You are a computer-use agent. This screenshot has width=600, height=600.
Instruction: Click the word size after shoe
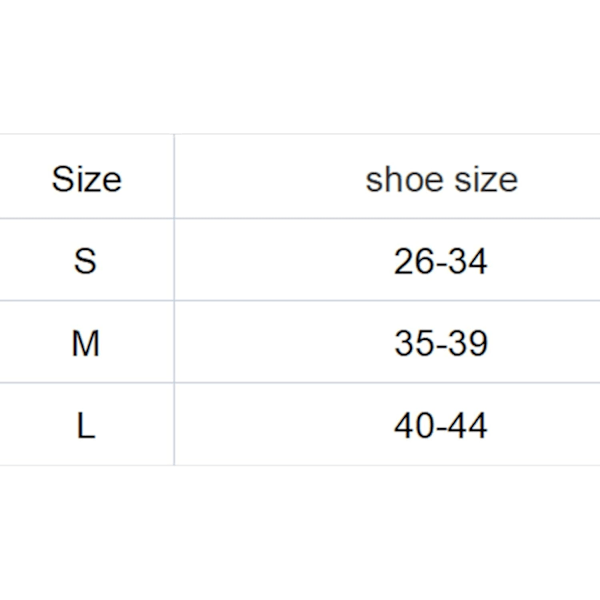(x=486, y=180)
